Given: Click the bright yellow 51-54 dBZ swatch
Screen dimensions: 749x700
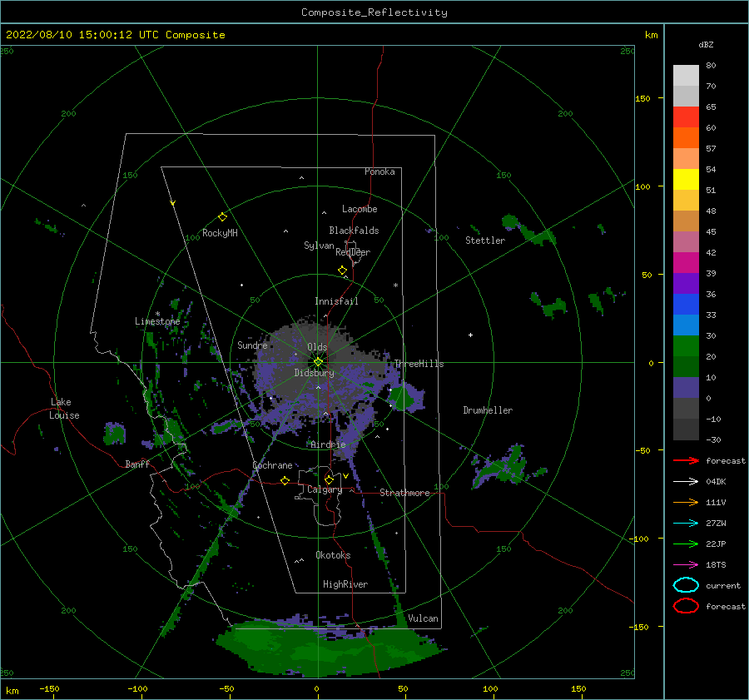Looking at the screenshot, I should (x=686, y=180).
